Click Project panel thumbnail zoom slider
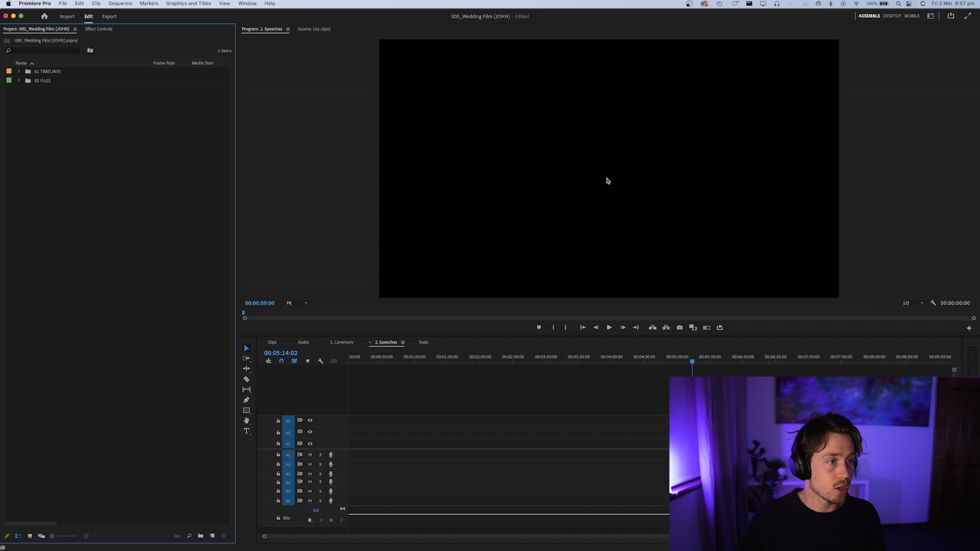 63,536
